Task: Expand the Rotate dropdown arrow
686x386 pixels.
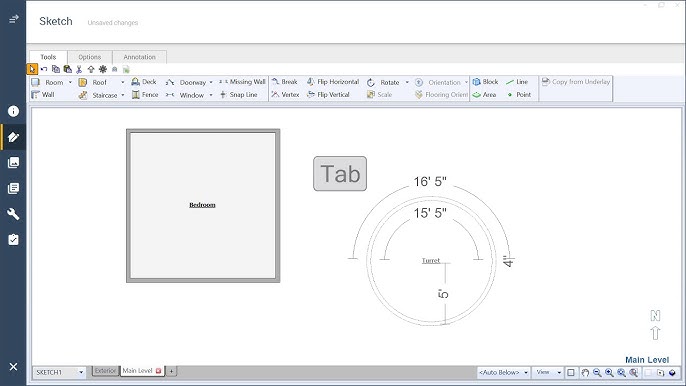Action: pyautogui.click(x=407, y=82)
